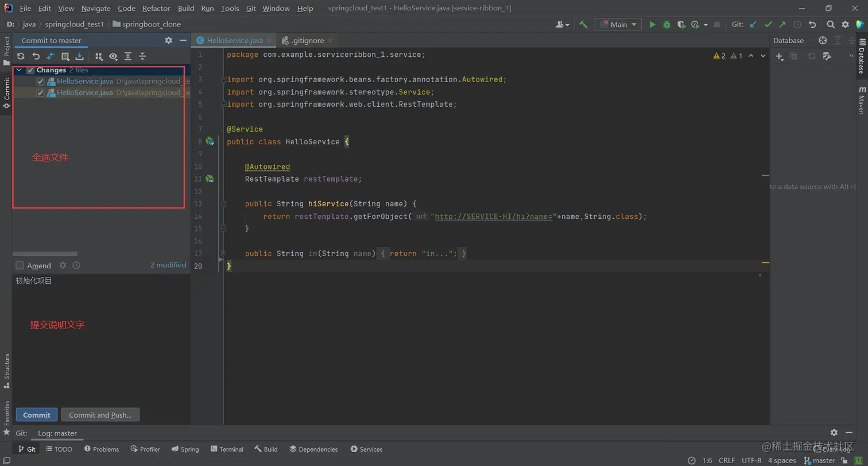868x466 pixels.
Task: Click the CRLF line separator indicator
Action: click(726, 460)
